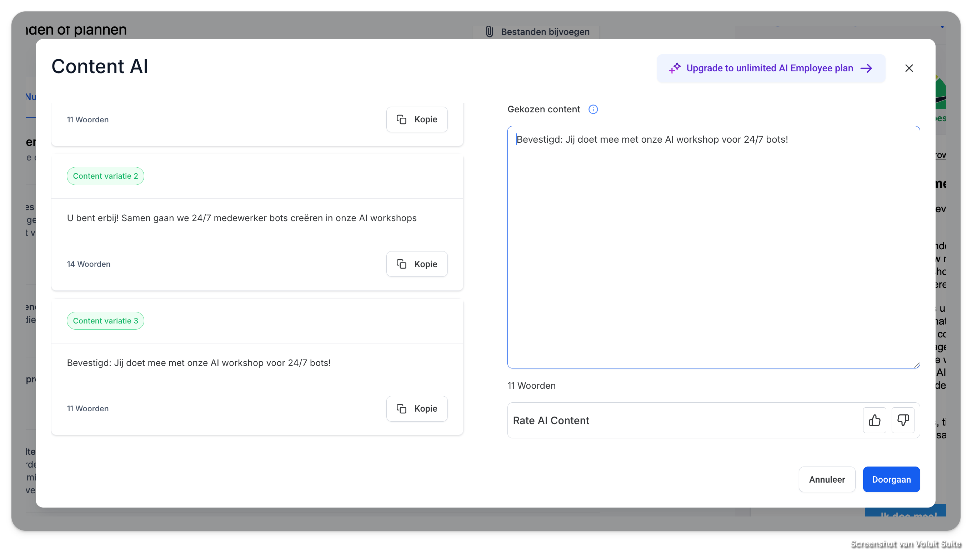
Task: Click the Rate AI Content label
Action: click(551, 421)
